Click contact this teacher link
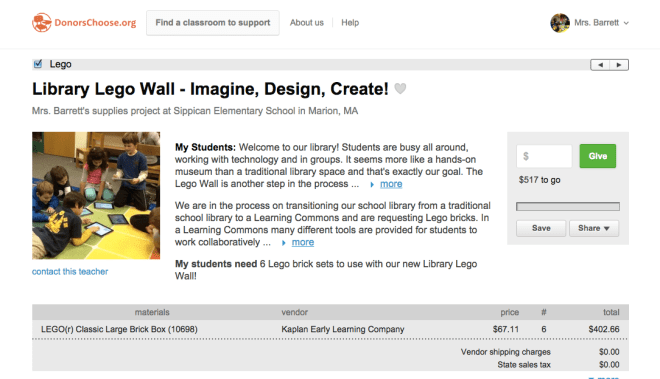This screenshot has height=379, width=660. pos(70,272)
